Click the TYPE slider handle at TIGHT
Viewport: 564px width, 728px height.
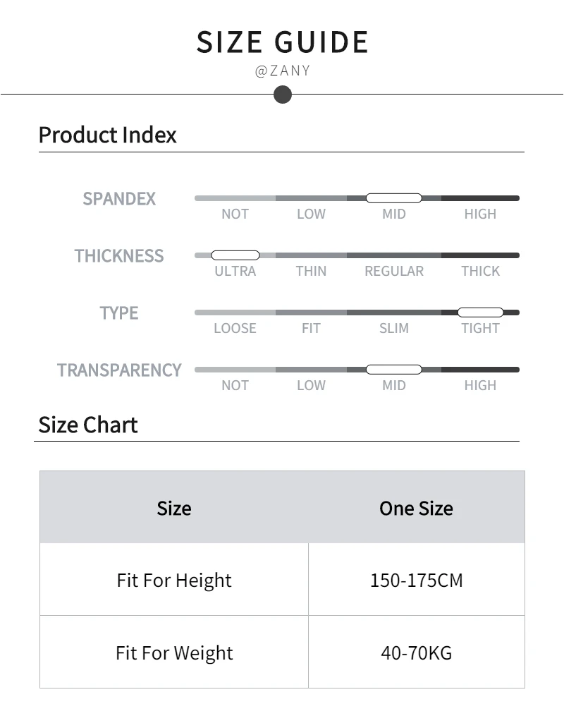click(480, 313)
